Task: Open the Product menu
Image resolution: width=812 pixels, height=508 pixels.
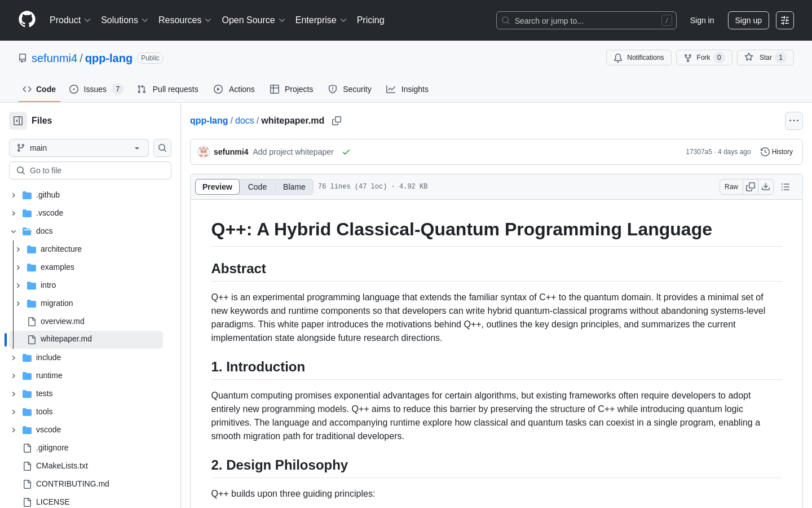Action: point(70,20)
